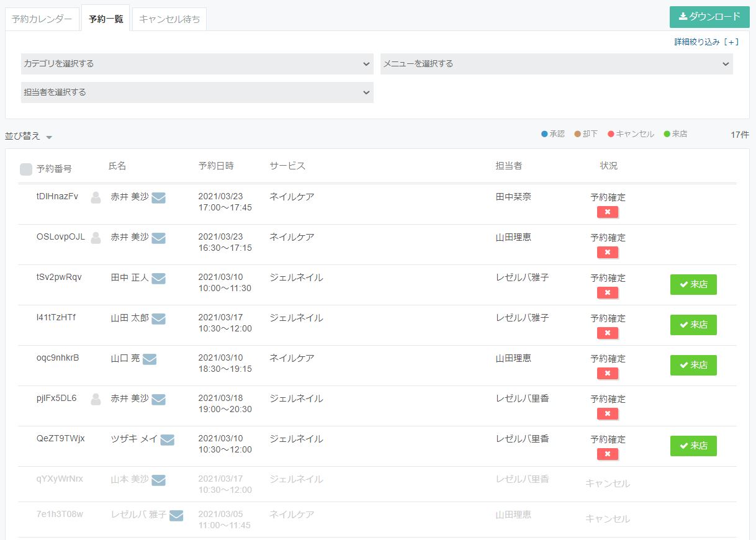Mark 山口 亮 reservation as 来店
Image resolution: width=756 pixels, height=540 pixels.
pos(693,365)
